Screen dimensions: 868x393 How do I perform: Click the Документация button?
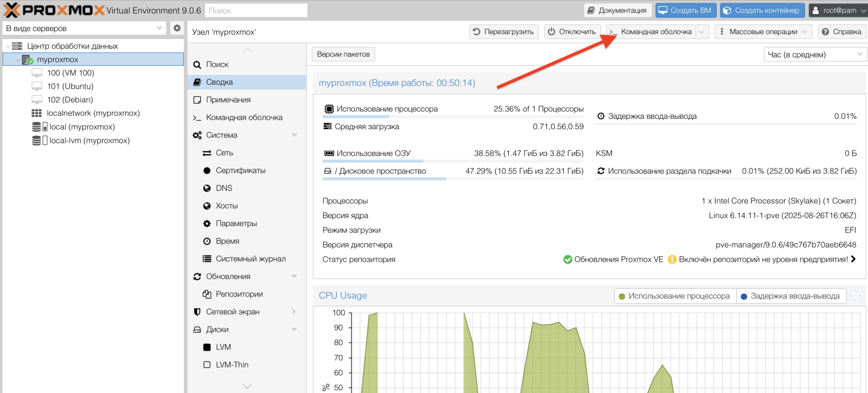[x=618, y=10]
